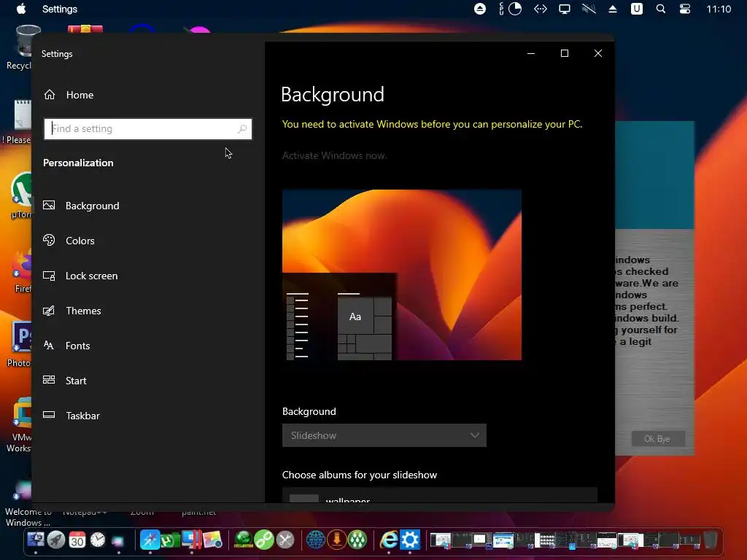
Task: Open the Trash icon in dock
Action: [x=711, y=540]
